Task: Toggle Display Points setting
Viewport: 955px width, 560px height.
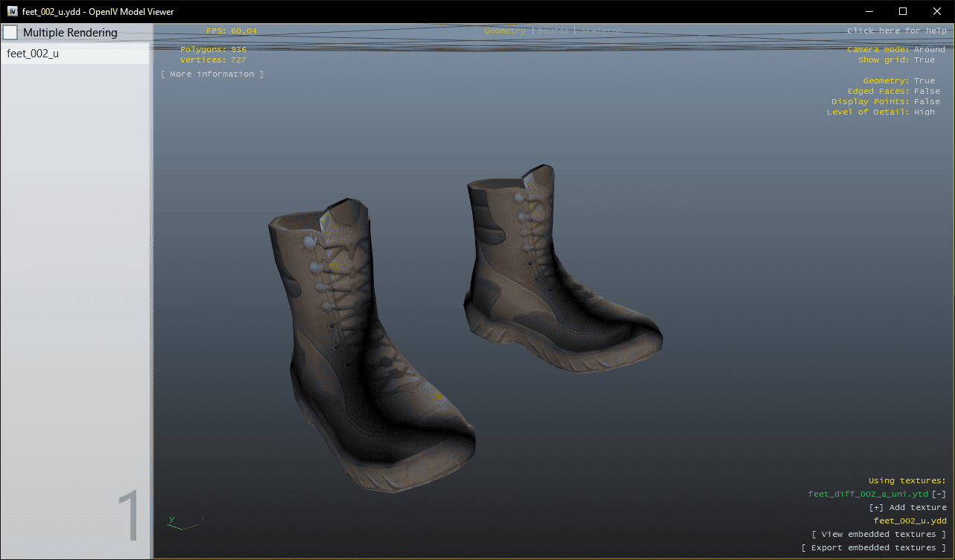Action: (x=927, y=102)
